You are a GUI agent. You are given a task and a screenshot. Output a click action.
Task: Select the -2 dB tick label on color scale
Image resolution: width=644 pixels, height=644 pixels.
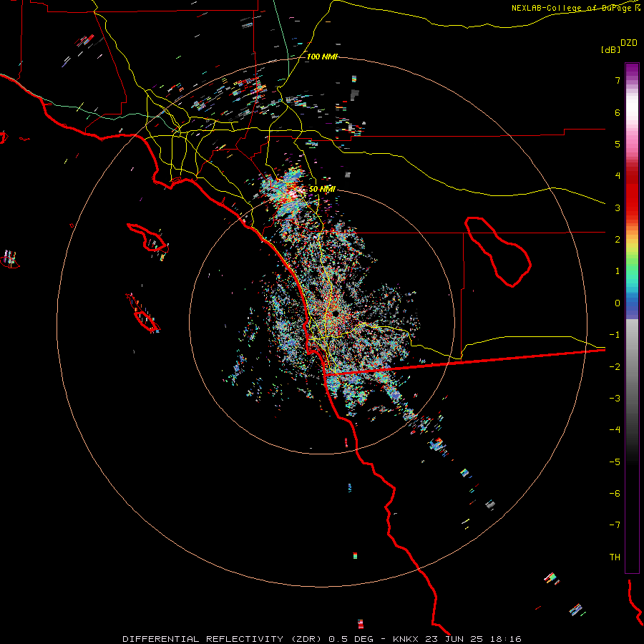[x=615, y=367]
